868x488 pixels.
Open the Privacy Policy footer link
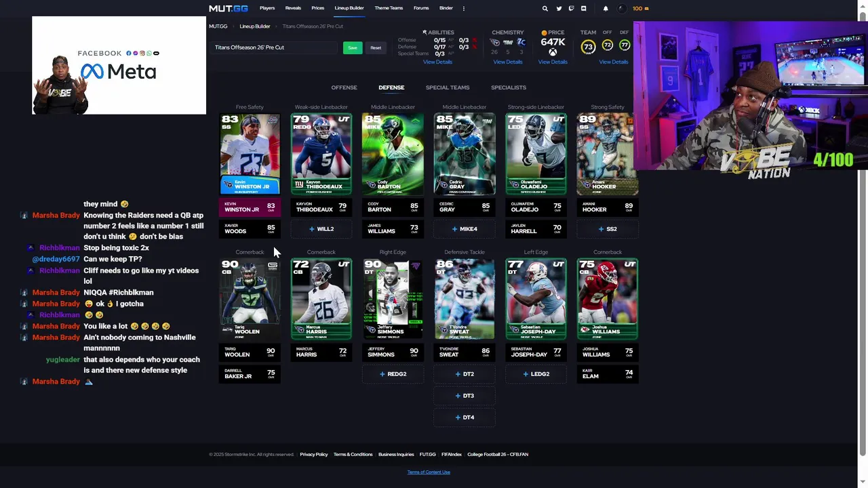(x=314, y=454)
